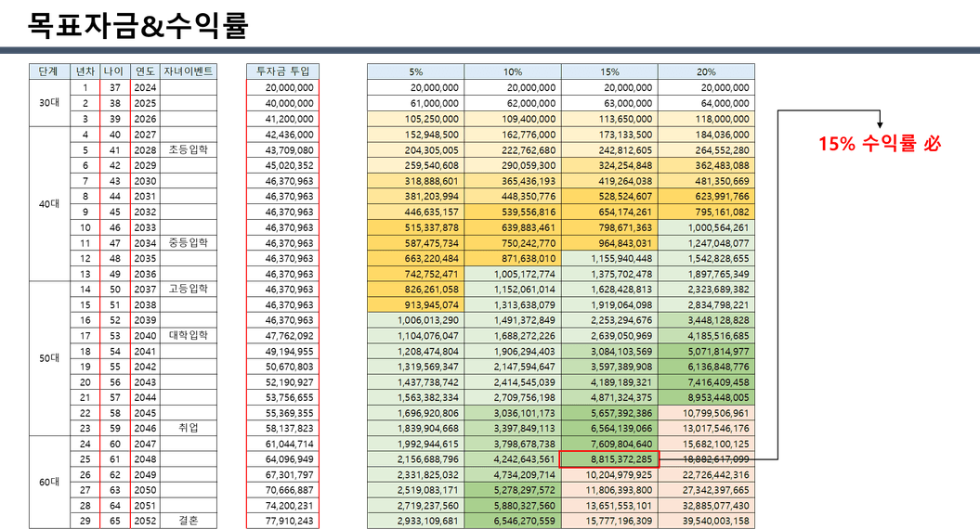
Task: Click the 39,540,003,158 cell in bottom row
Action: point(706,521)
